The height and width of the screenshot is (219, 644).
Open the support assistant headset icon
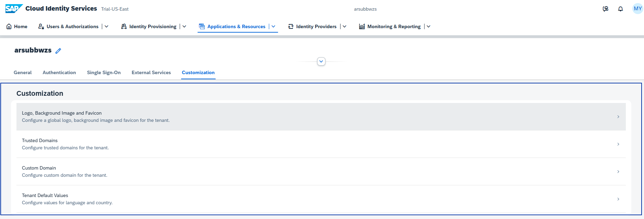tap(606, 9)
